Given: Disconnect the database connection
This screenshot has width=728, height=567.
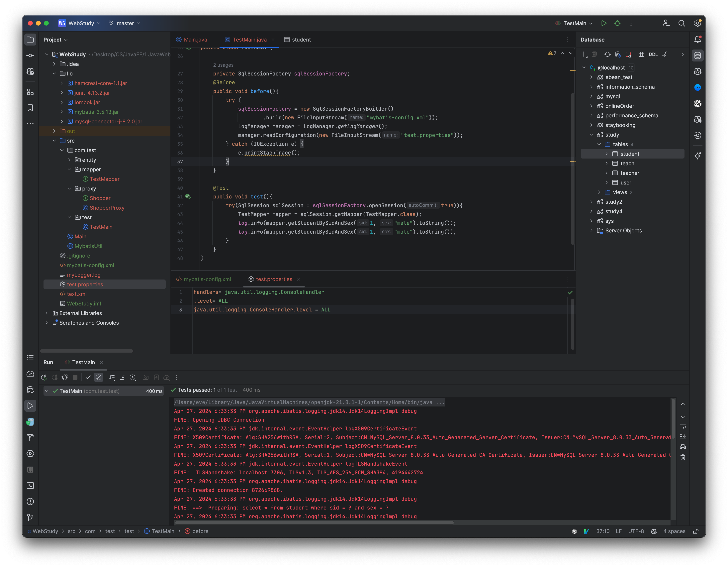Looking at the screenshot, I should pos(629,55).
